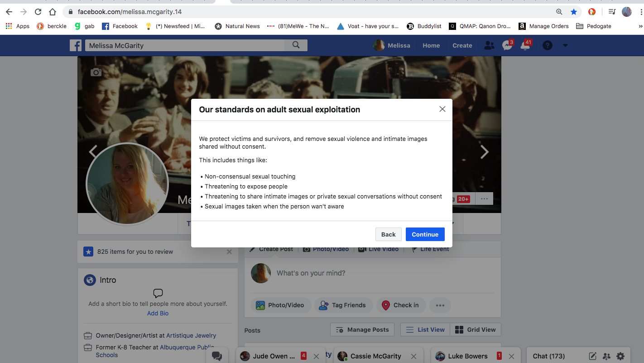Open the Apps bookmark shortcut
The image size is (644, 363).
[18, 26]
